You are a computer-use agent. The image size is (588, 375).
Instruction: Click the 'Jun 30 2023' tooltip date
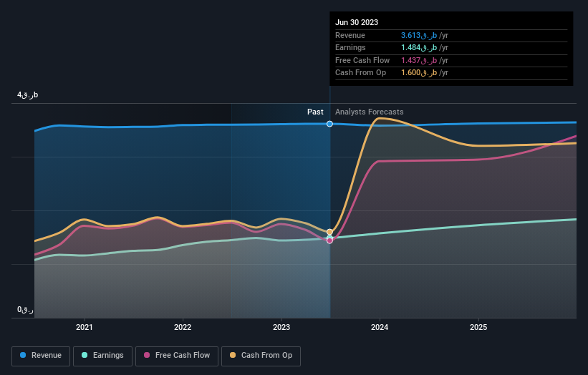357,22
